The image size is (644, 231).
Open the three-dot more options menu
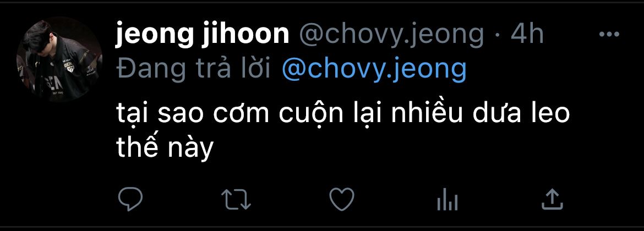click(609, 35)
